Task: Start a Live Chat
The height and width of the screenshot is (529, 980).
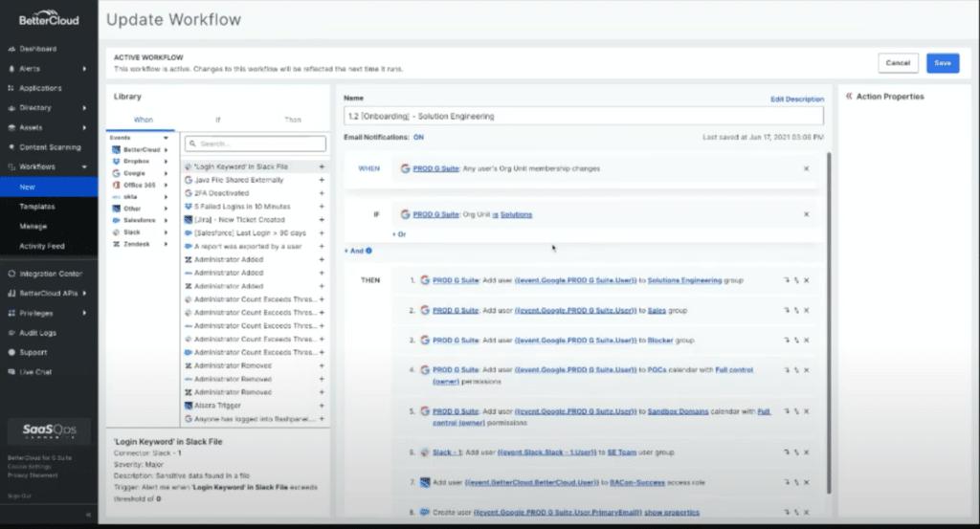Action: pos(35,372)
